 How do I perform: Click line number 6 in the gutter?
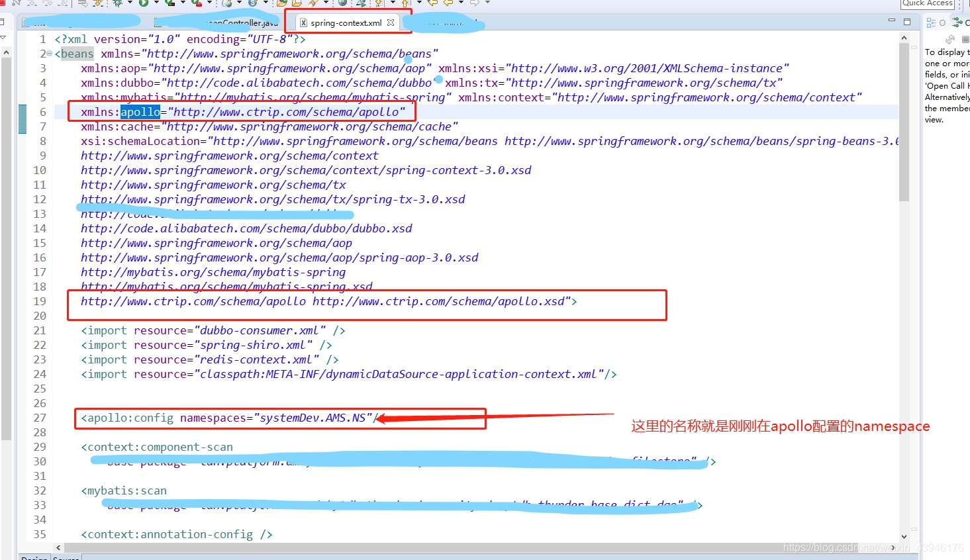pyautogui.click(x=43, y=112)
